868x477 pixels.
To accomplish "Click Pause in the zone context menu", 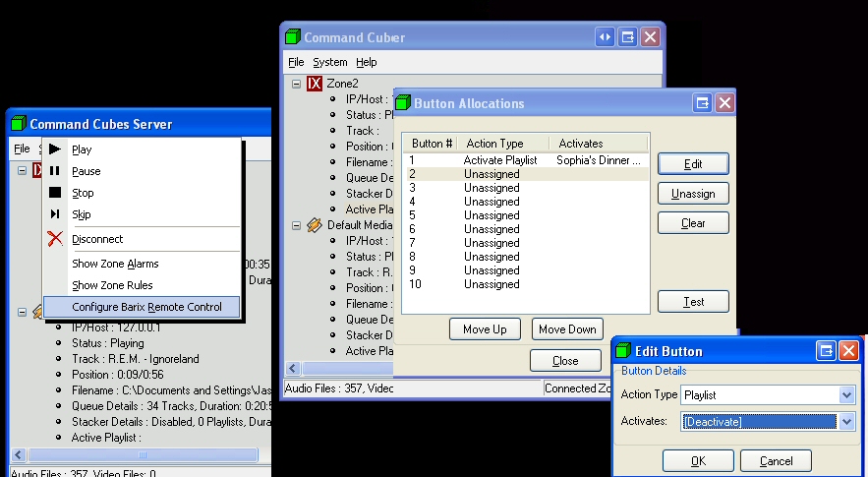I will coord(86,171).
